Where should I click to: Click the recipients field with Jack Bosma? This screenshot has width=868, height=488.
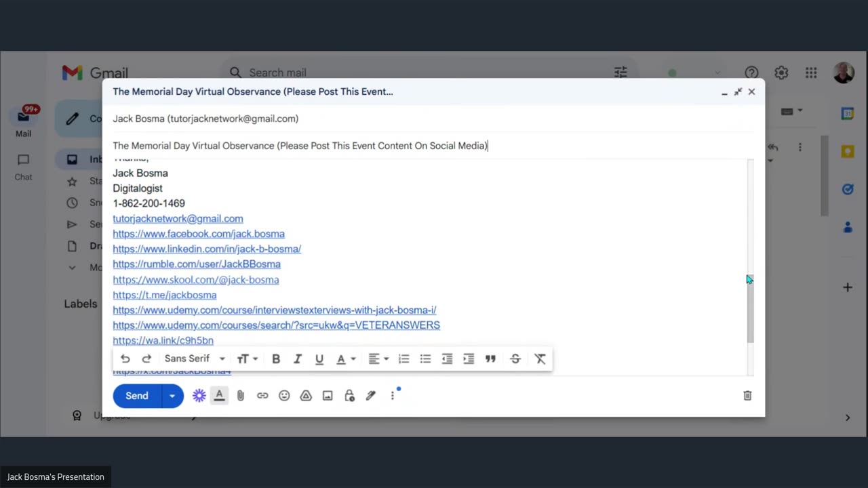coord(433,119)
